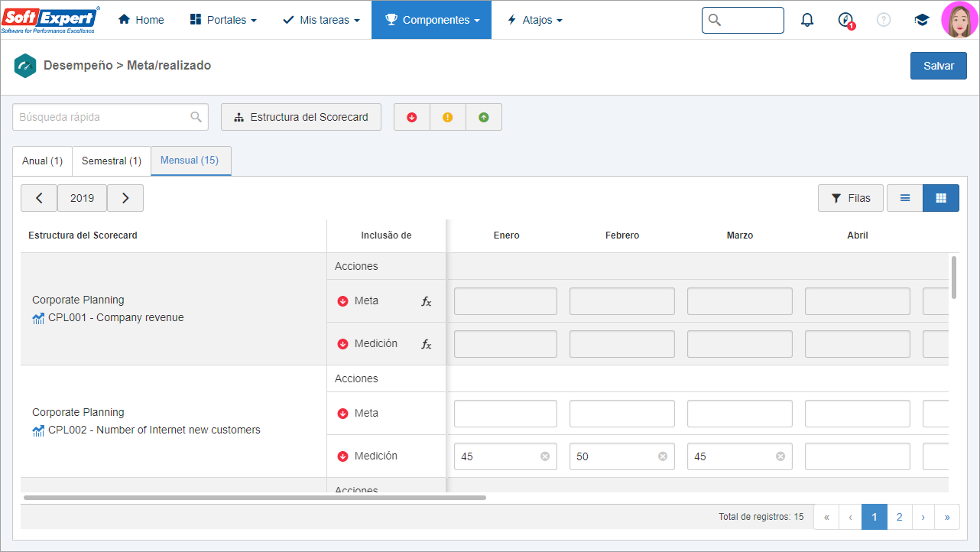980x552 pixels.
Task: Open the pending activities compass icon
Action: 845,20
